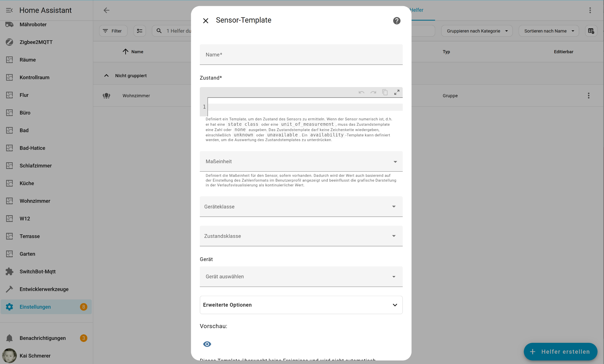Toggle selection mode checklist icon

140,31
